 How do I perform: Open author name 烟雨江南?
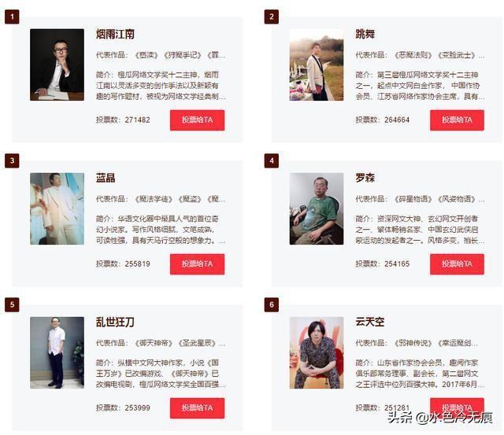click(115, 34)
